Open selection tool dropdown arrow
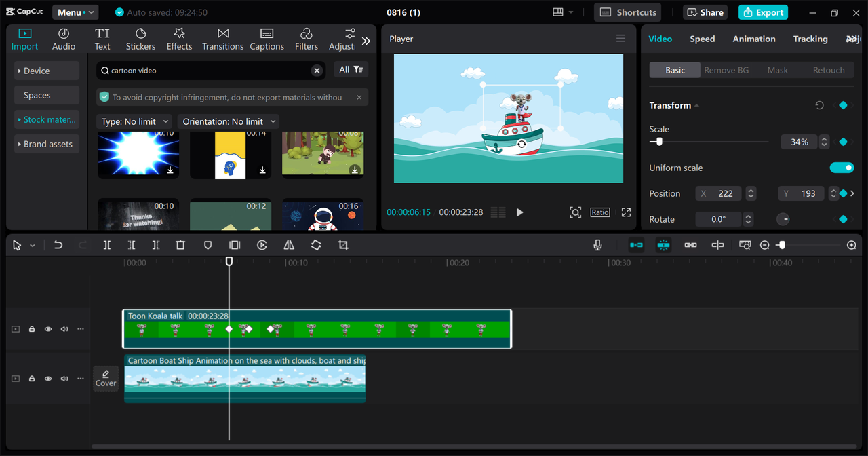Image resolution: width=868 pixels, height=456 pixels. pyautogui.click(x=32, y=246)
